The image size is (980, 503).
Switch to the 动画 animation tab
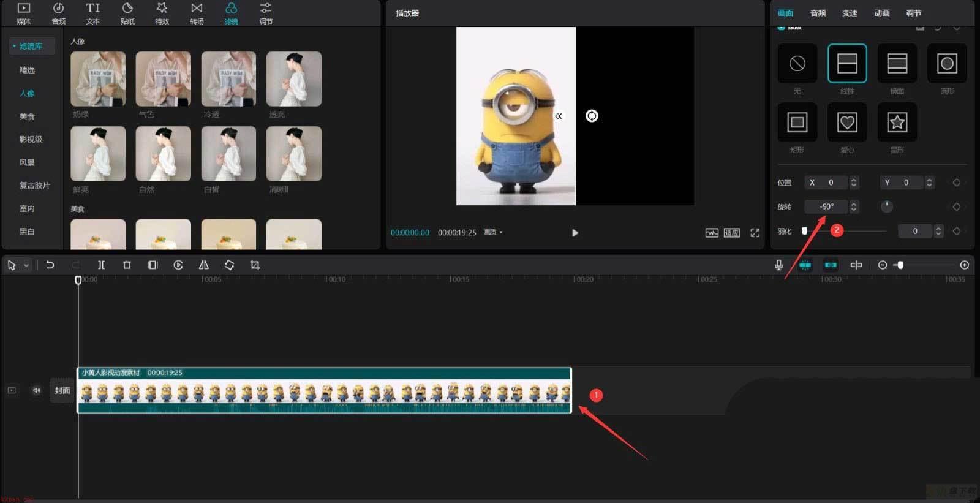click(881, 13)
